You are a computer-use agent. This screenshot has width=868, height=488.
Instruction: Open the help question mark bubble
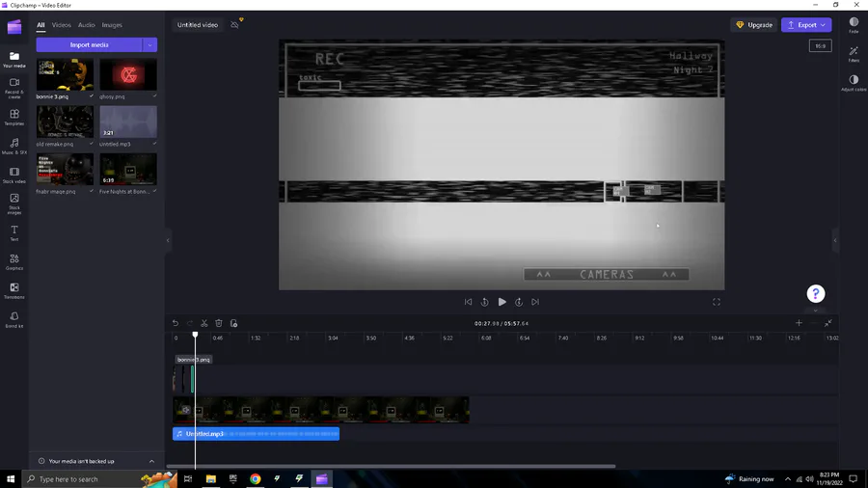[815, 294]
